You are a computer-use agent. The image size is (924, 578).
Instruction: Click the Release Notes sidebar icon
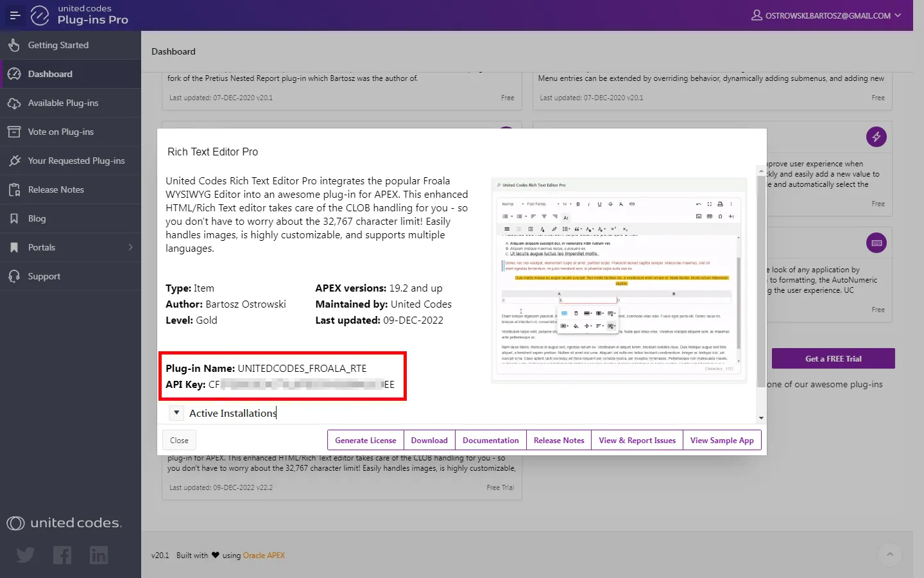point(14,189)
